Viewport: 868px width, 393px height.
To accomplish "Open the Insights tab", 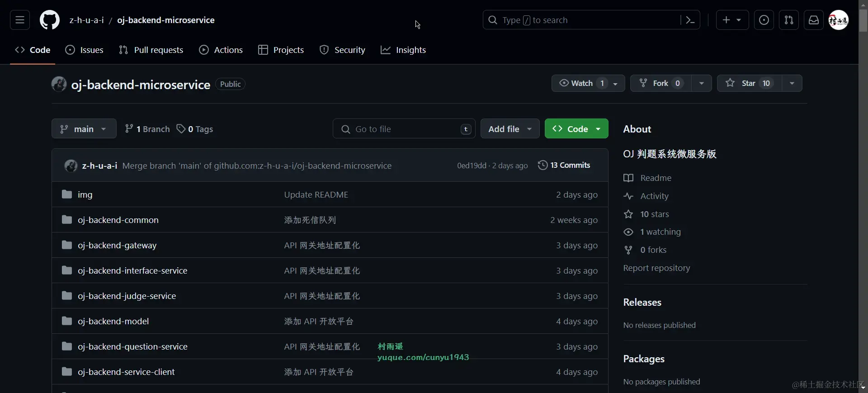I will [x=403, y=50].
